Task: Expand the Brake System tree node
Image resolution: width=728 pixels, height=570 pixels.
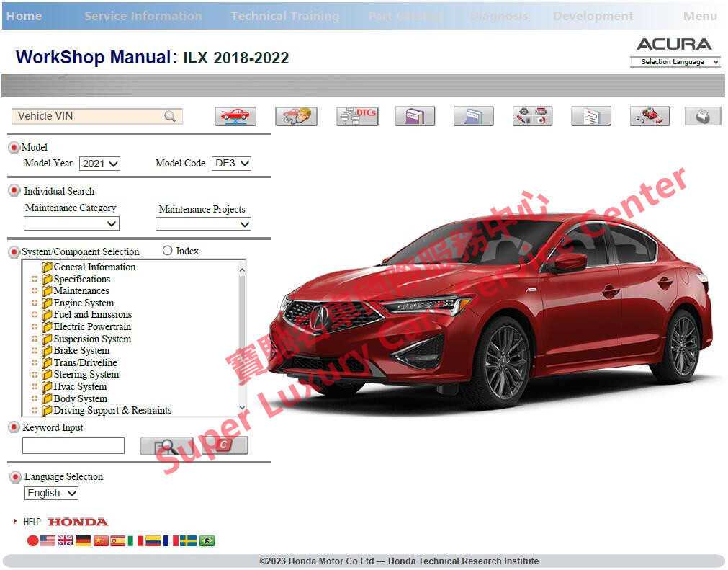Action: [35, 350]
